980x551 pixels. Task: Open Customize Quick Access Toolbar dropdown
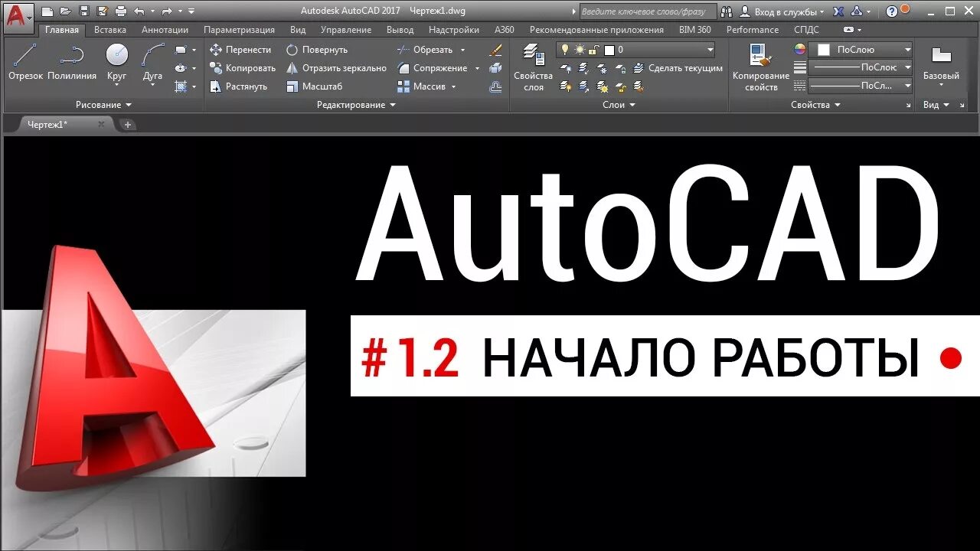pos(191,11)
